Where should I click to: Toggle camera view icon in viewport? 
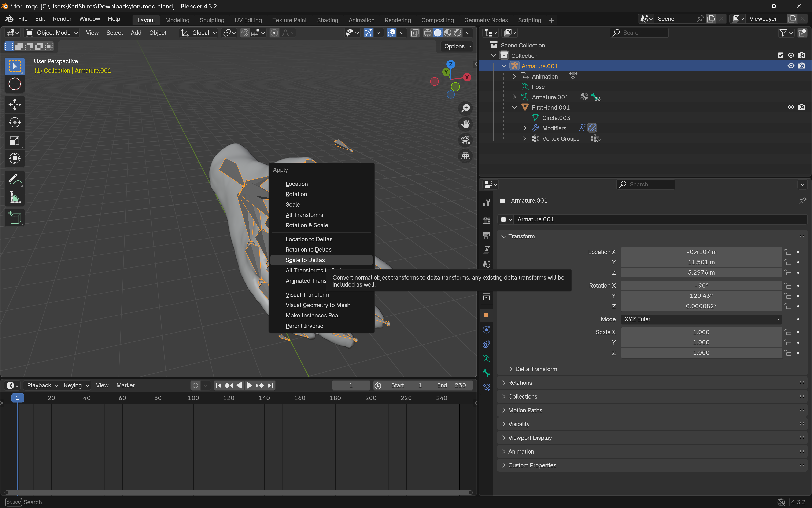tap(465, 140)
